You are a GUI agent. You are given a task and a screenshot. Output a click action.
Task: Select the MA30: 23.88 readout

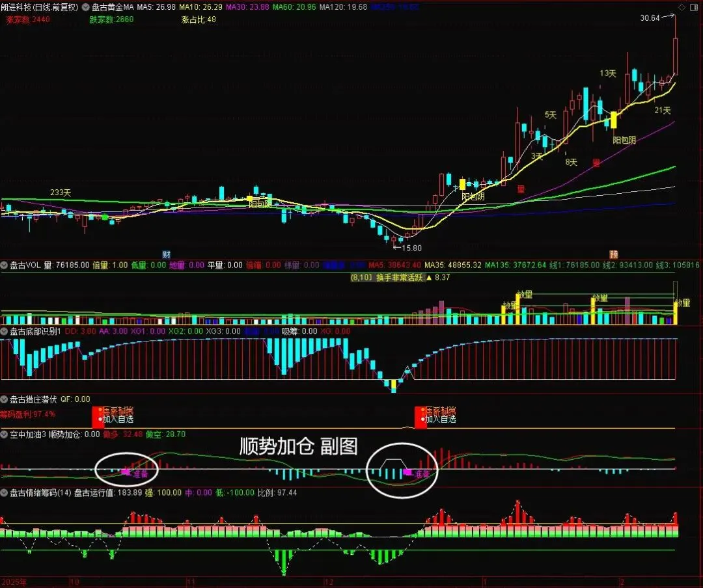[247, 7]
